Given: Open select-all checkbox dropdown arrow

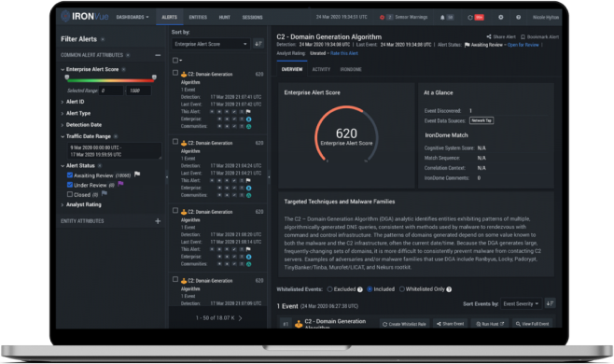Looking at the screenshot, I should [x=180, y=61].
